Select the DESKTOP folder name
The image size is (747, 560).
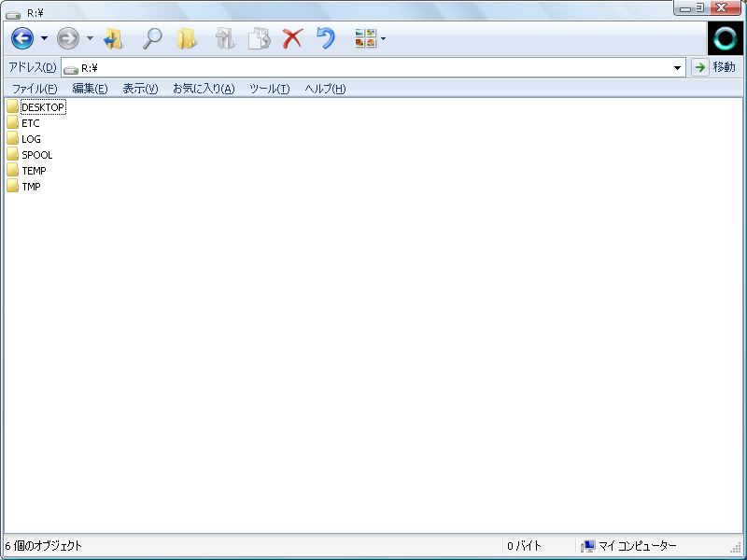43,107
